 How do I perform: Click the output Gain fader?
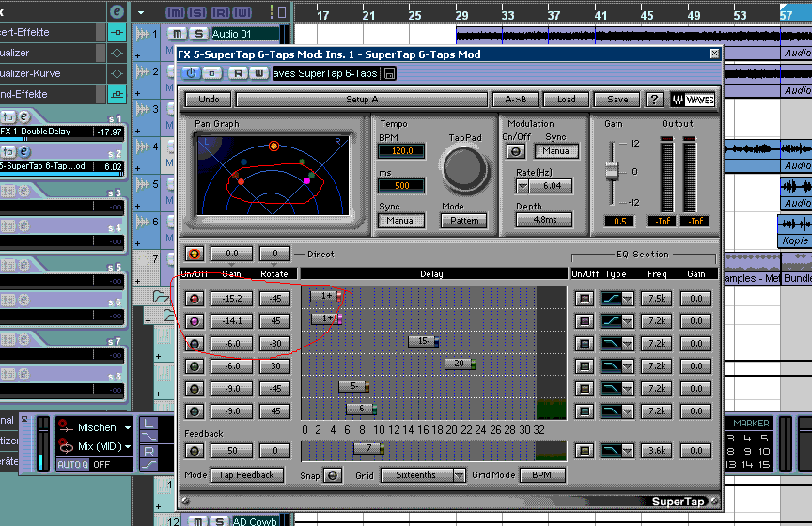[x=612, y=170]
